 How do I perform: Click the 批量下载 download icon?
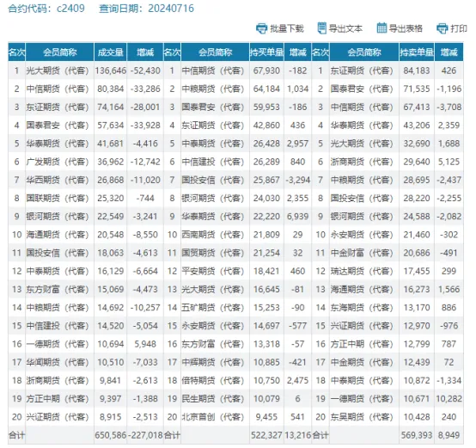click(261, 28)
